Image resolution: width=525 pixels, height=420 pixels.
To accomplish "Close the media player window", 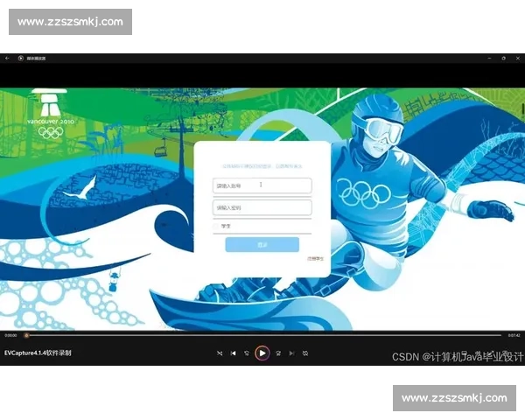I will click(518, 59).
